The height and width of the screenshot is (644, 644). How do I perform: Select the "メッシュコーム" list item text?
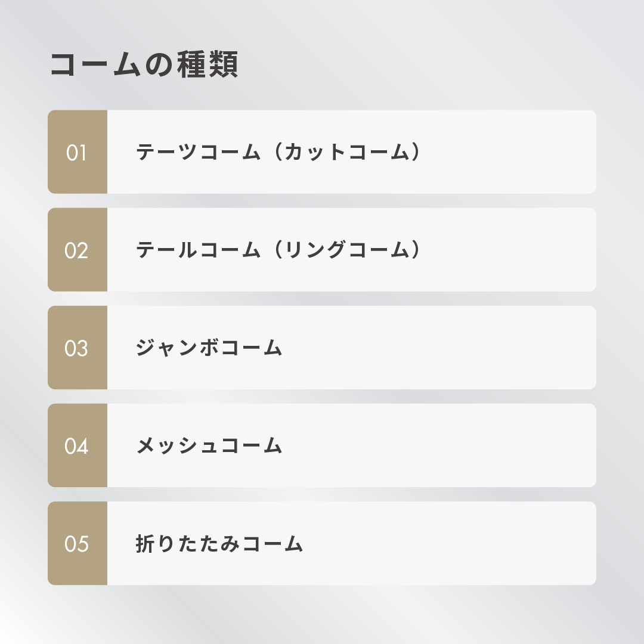(209, 446)
